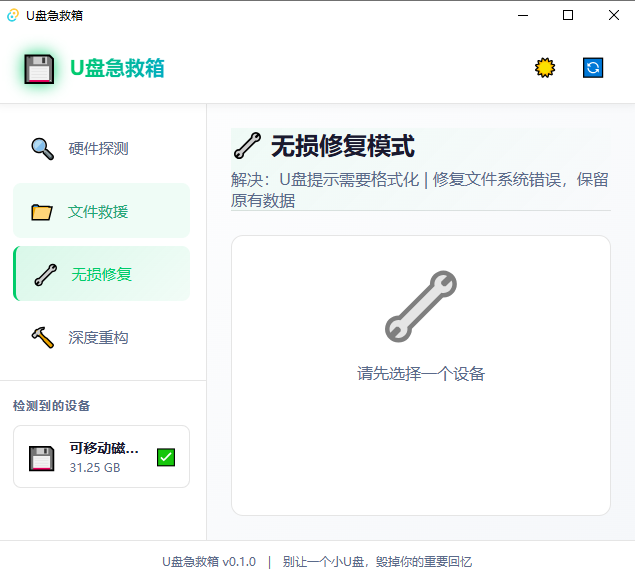Click the folder icon for 文件救援
Image resolution: width=635 pixels, height=579 pixels.
tap(42, 212)
